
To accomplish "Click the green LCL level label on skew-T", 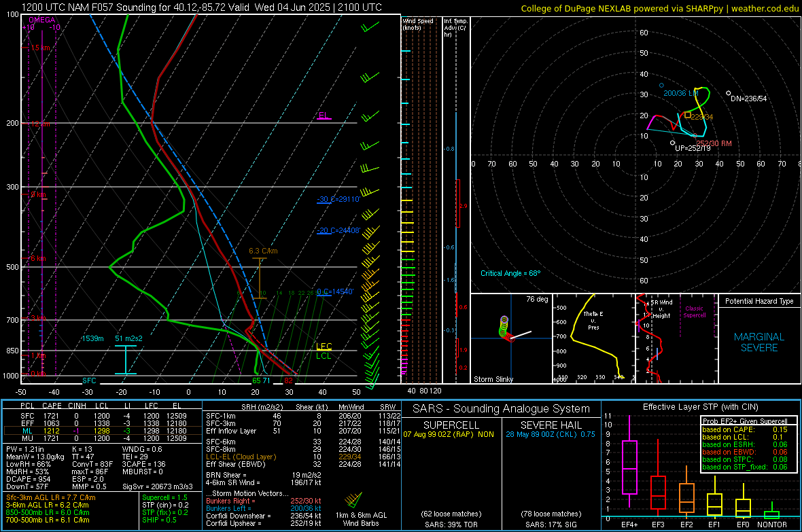I will (324, 356).
